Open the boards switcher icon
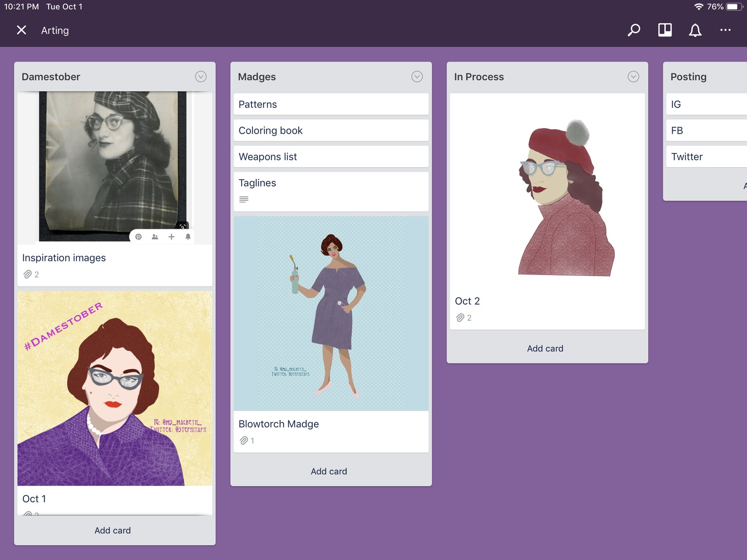747x560 pixels. pos(665,30)
